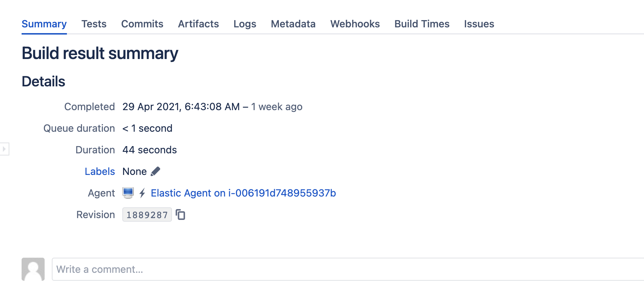Click the user avatar beside the comment box

tap(33, 269)
